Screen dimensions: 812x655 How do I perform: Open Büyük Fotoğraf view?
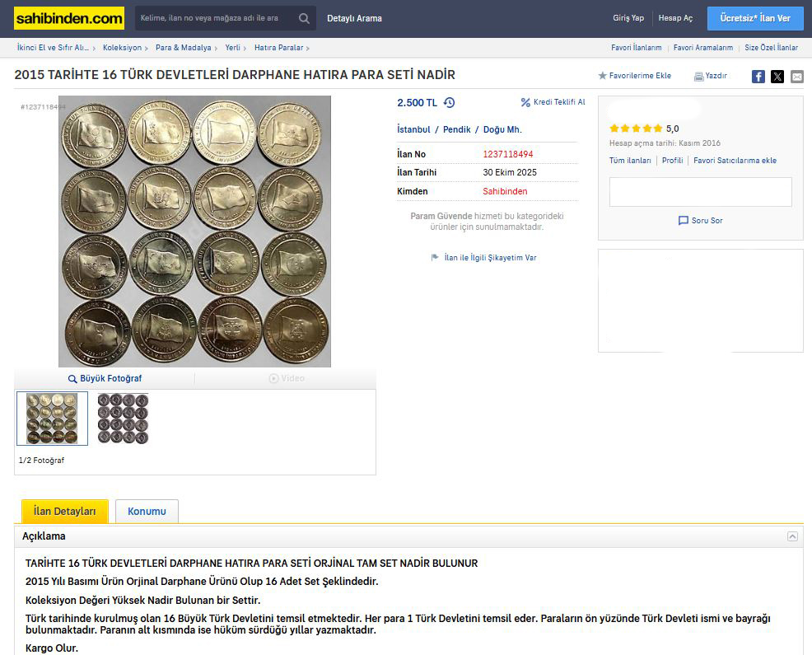coord(105,379)
